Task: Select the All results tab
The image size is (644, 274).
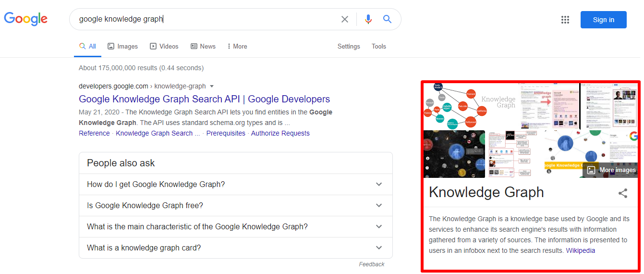Action: (x=88, y=47)
